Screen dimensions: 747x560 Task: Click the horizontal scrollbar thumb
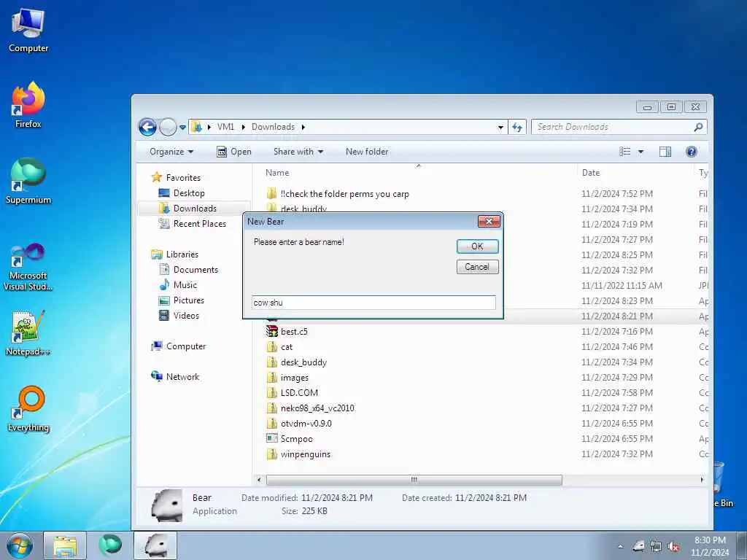[414, 480]
